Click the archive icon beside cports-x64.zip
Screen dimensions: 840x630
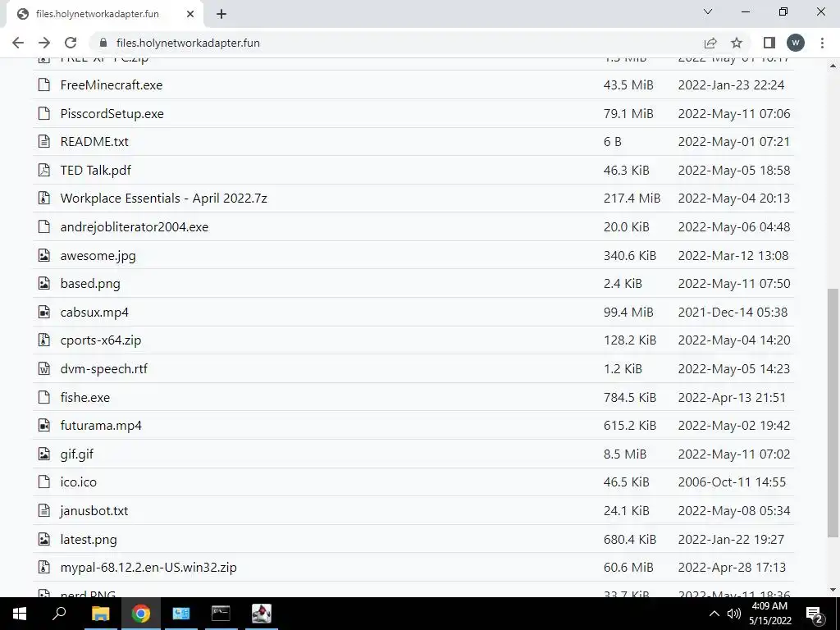[44, 340]
